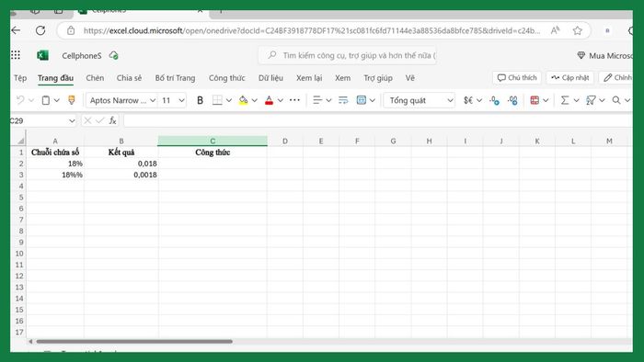Select the Trang đầu tab
Viewport: 644px width, 362px height.
tap(55, 78)
